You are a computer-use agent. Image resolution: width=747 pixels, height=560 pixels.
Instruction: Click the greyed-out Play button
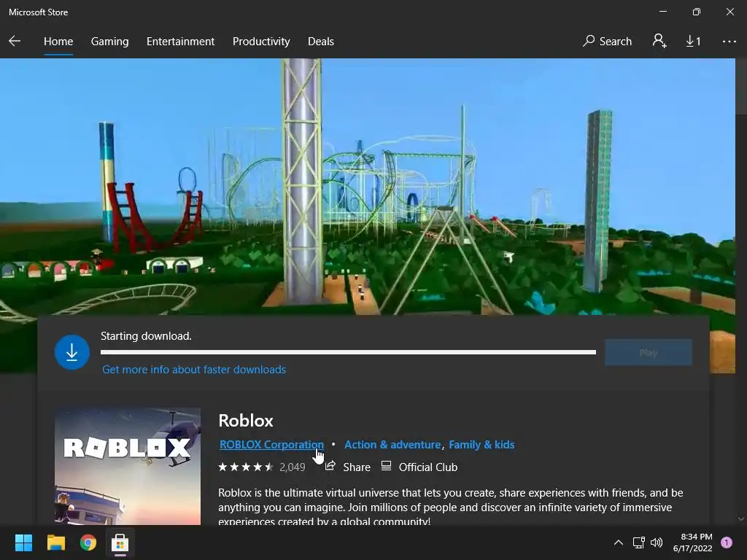tap(649, 352)
